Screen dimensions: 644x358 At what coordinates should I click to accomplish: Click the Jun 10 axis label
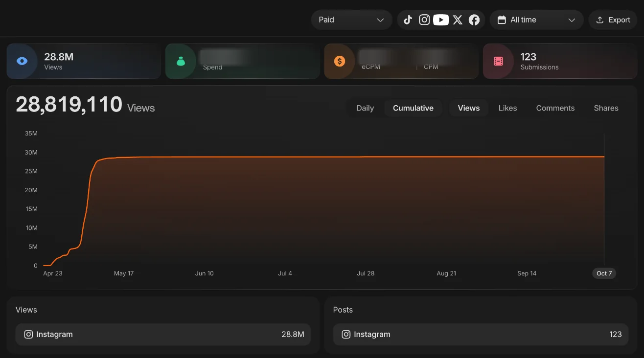(x=204, y=273)
